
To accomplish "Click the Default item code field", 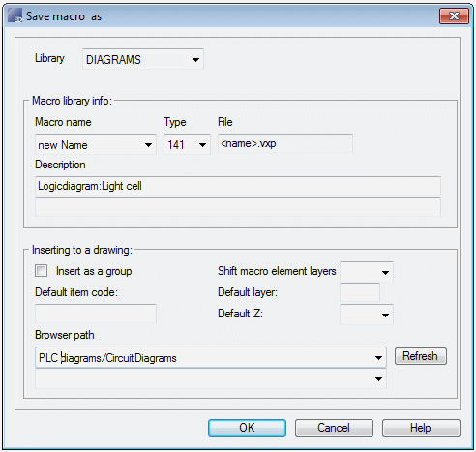I will (96, 314).
